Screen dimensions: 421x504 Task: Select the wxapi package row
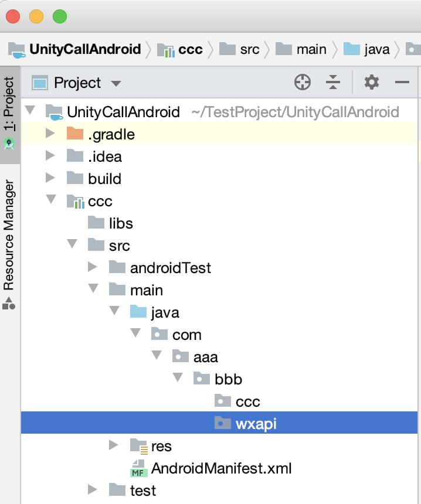click(x=219, y=423)
